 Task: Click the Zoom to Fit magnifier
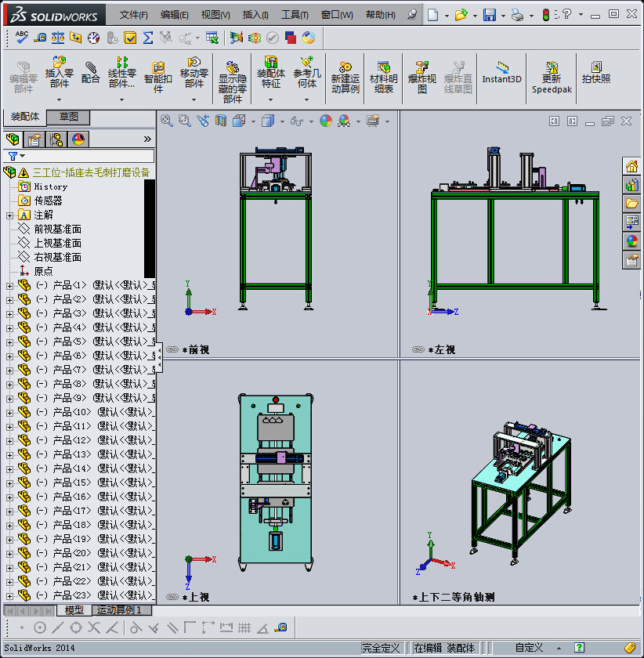(x=167, y=121)
